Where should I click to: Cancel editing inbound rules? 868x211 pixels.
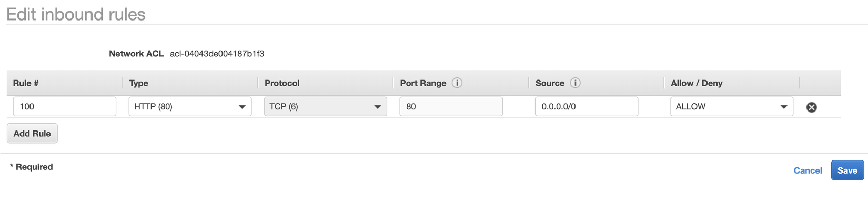(x=808, y=170)
